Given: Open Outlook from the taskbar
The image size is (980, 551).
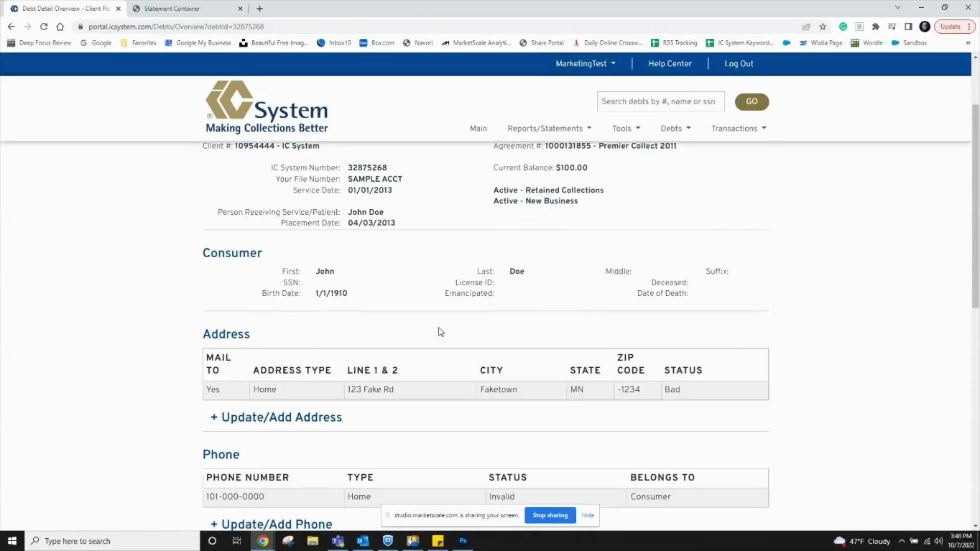Looking at the screenshot, I should (x=363, y=541).
